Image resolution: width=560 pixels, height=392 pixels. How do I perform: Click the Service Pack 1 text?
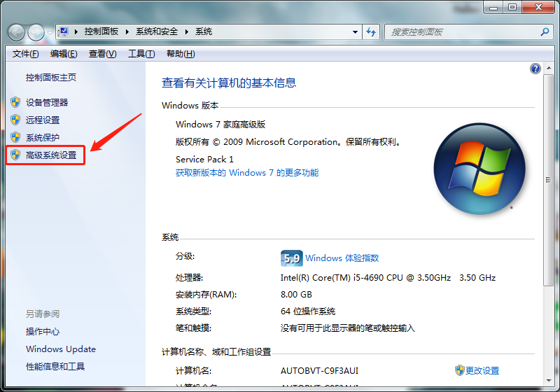click(x=204, y=159)
